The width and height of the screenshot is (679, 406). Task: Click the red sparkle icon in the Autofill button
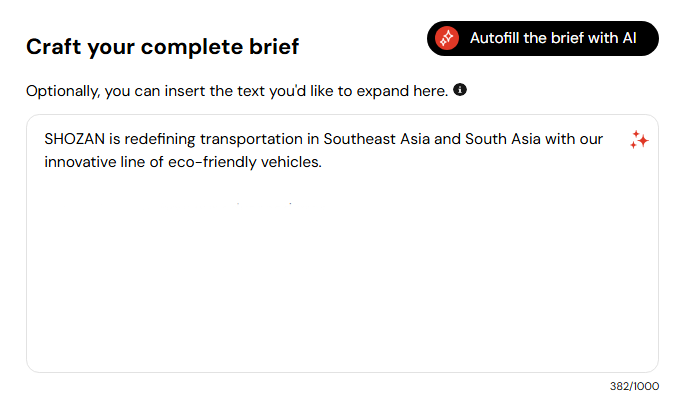[x=447, y=38]
